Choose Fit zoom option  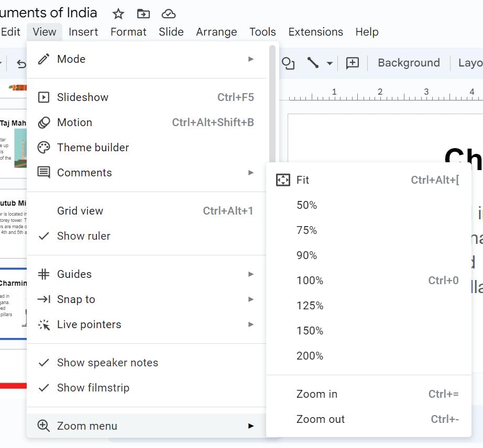(x=303, y=180)
